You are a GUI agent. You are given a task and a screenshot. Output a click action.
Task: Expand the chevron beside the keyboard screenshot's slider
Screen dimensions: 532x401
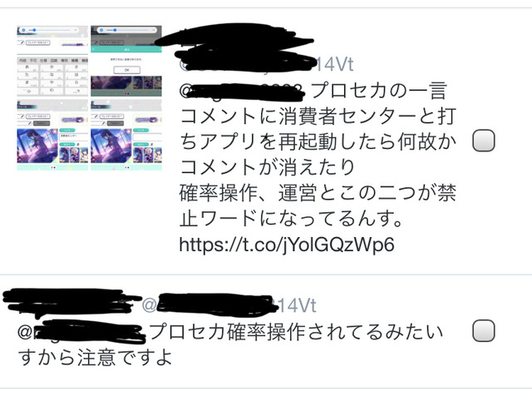(76, 30)
